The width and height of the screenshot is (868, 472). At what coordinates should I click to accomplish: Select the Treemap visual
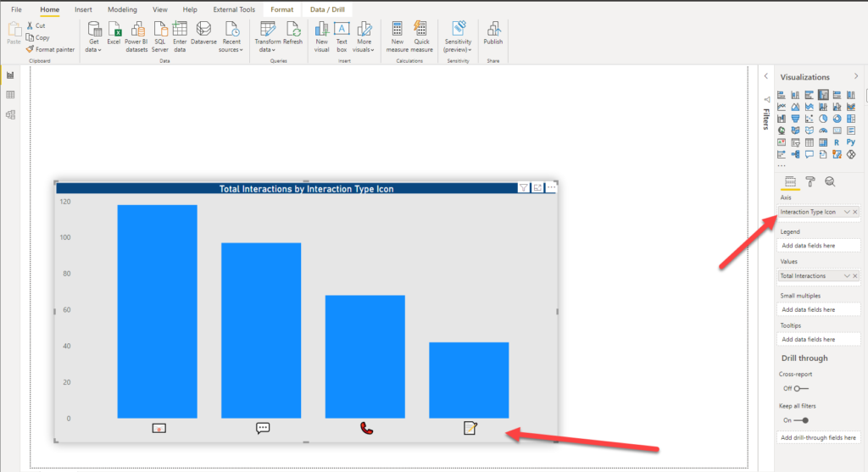[x=851, y=119]
